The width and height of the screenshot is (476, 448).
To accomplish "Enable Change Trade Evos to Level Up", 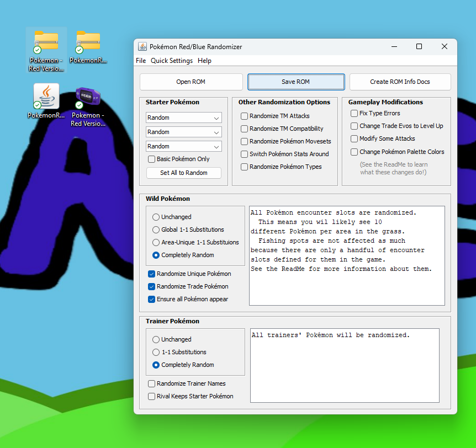I will [354, 126].
